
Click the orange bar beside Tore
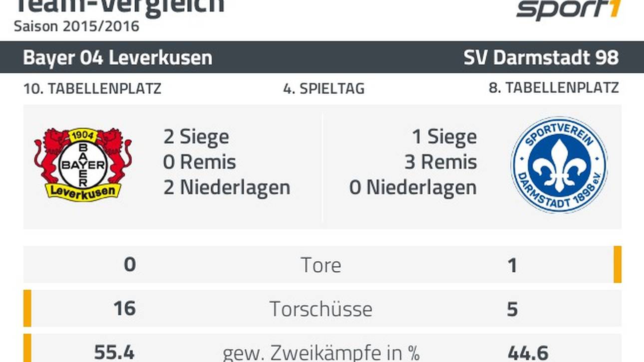pos(618,264)
